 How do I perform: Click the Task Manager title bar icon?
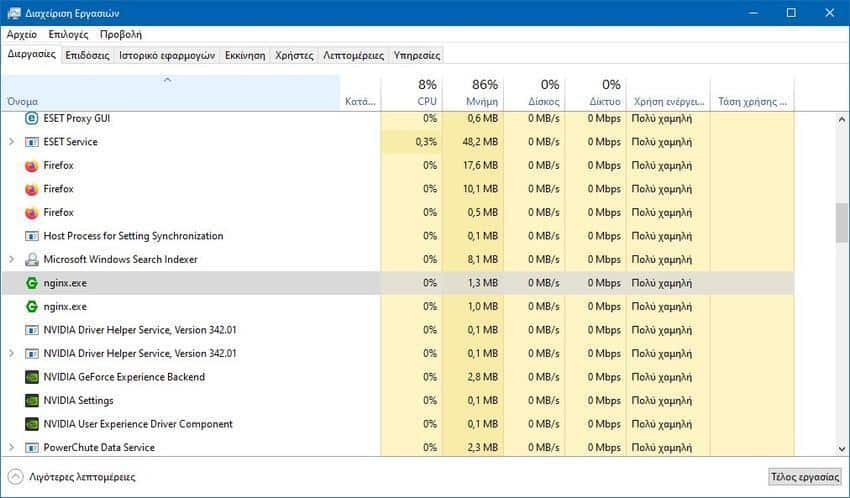pos(14,13)
